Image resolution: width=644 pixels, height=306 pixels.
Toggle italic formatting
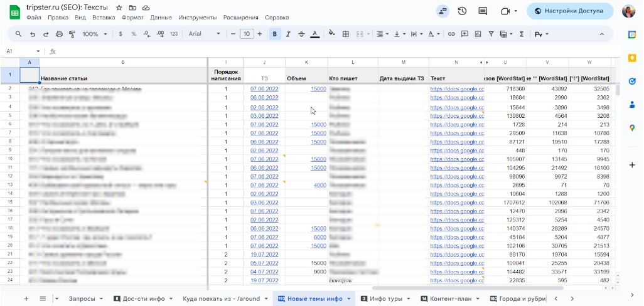(x=288, y=34)
